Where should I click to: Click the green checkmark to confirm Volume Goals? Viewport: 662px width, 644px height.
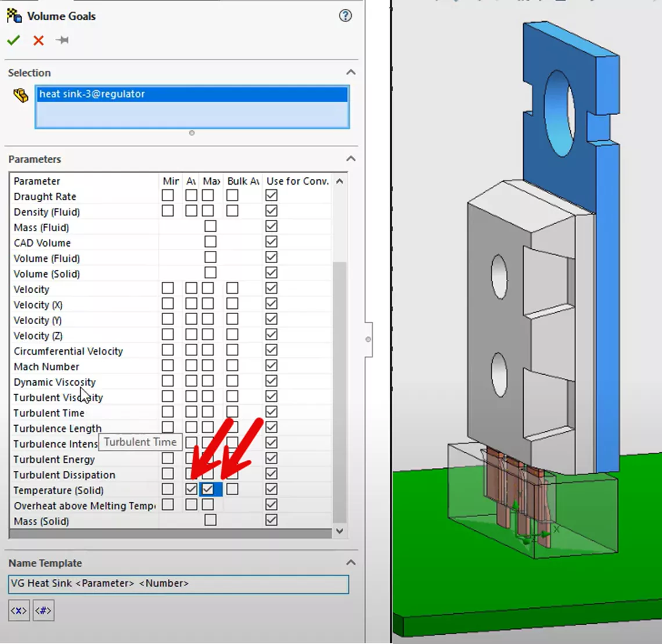13,40
